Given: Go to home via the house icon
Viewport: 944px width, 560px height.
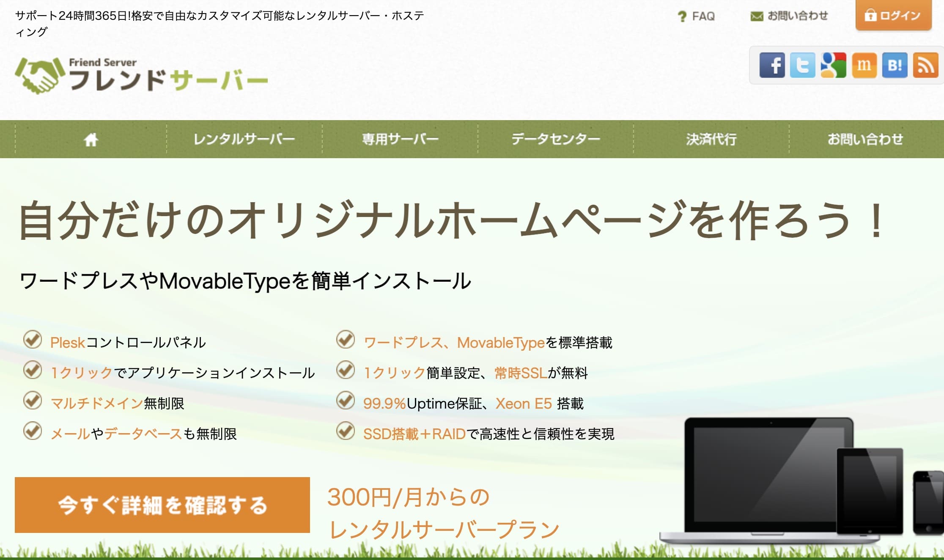Looking at the screenshot, I should click(91, 139).
